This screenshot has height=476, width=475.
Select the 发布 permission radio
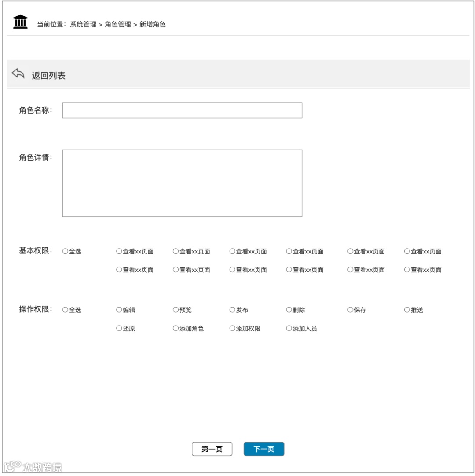[x=232, y=310]
